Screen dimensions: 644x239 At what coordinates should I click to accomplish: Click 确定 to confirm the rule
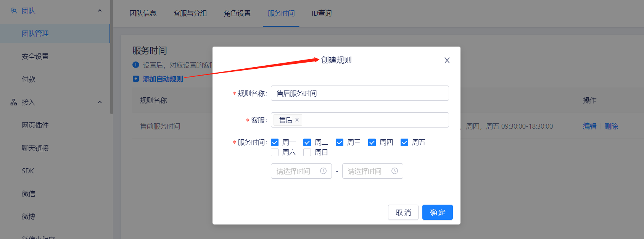[438, 212]
